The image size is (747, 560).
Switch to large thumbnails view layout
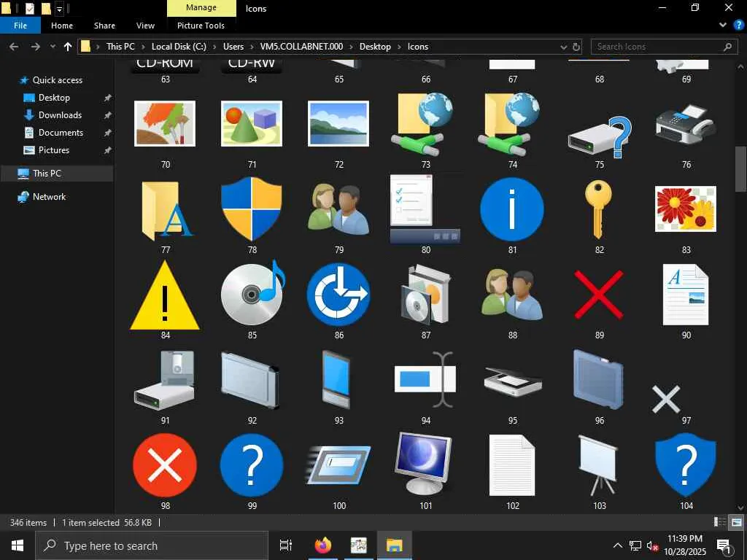736,522
